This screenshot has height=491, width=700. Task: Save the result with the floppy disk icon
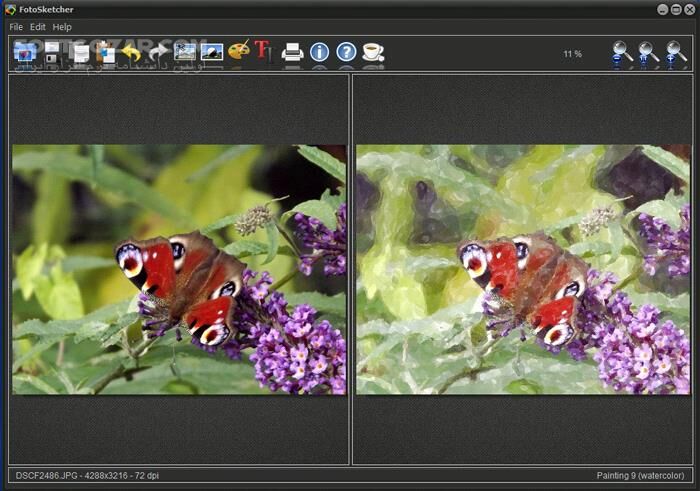52,52
